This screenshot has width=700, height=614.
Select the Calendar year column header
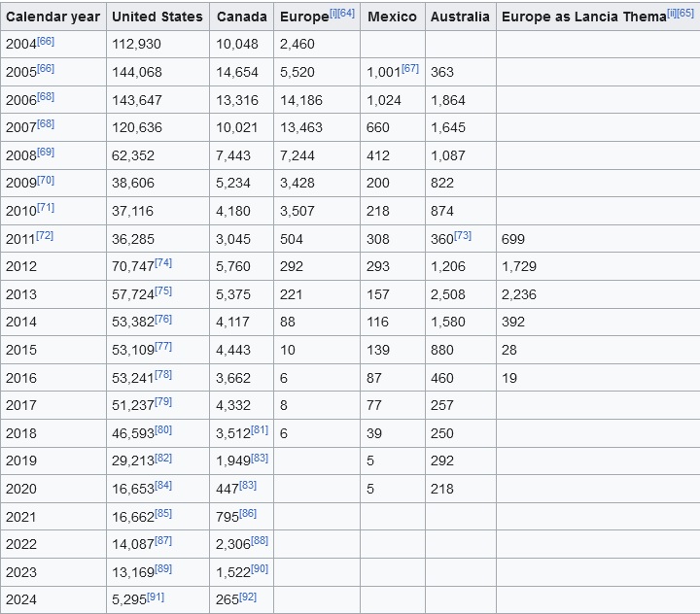tap(53, 17)
